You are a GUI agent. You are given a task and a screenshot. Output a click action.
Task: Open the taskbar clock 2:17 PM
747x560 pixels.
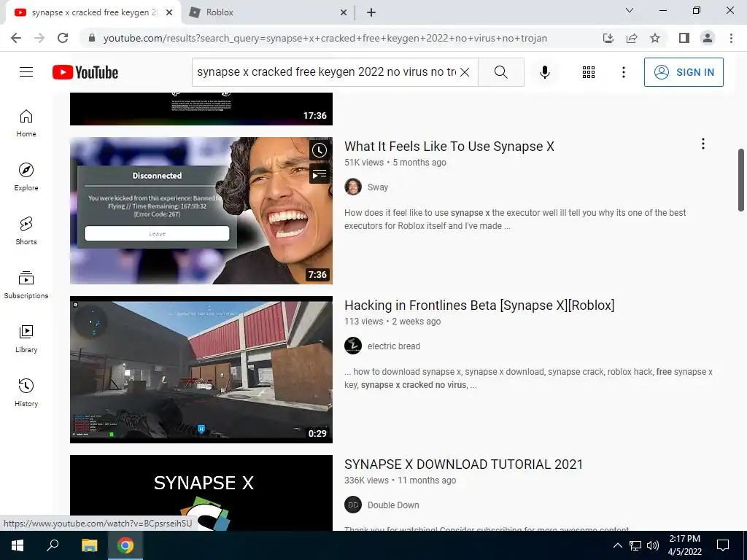(x=684, y=545)
